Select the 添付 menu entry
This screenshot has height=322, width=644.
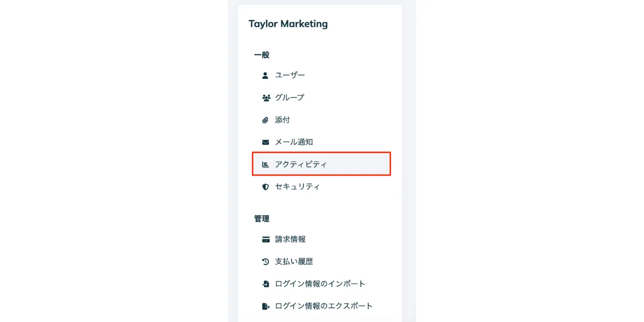pyautogui.click(x=282, y=120)
